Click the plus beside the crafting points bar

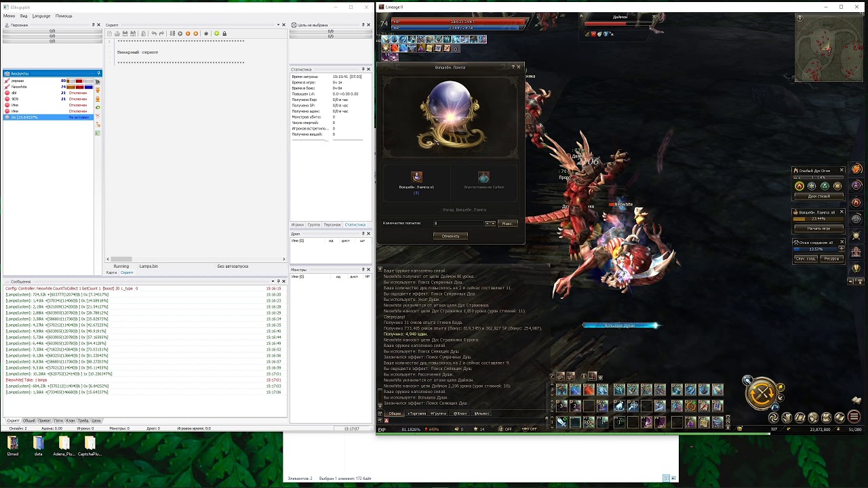pos(842,249)
